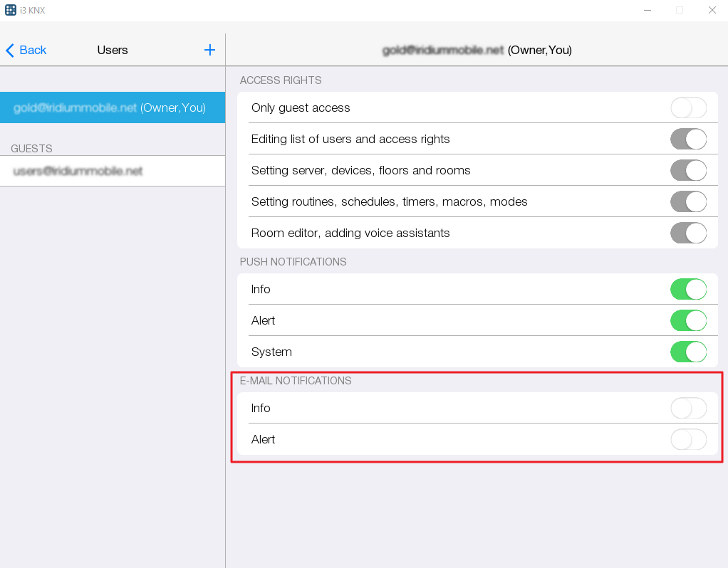Viewport: 728px width, 568px height.
Task: Click the i3 KNX app icon
Action: click(11, 10)
